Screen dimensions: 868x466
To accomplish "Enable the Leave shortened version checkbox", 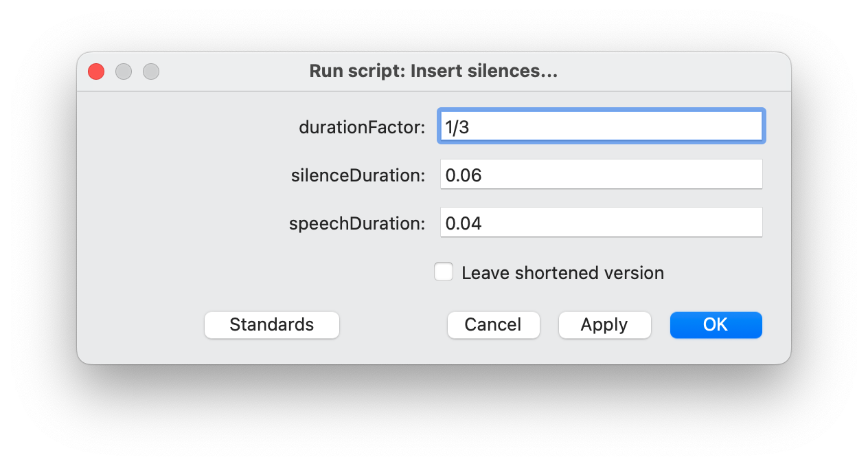I will tap(444, 272).
